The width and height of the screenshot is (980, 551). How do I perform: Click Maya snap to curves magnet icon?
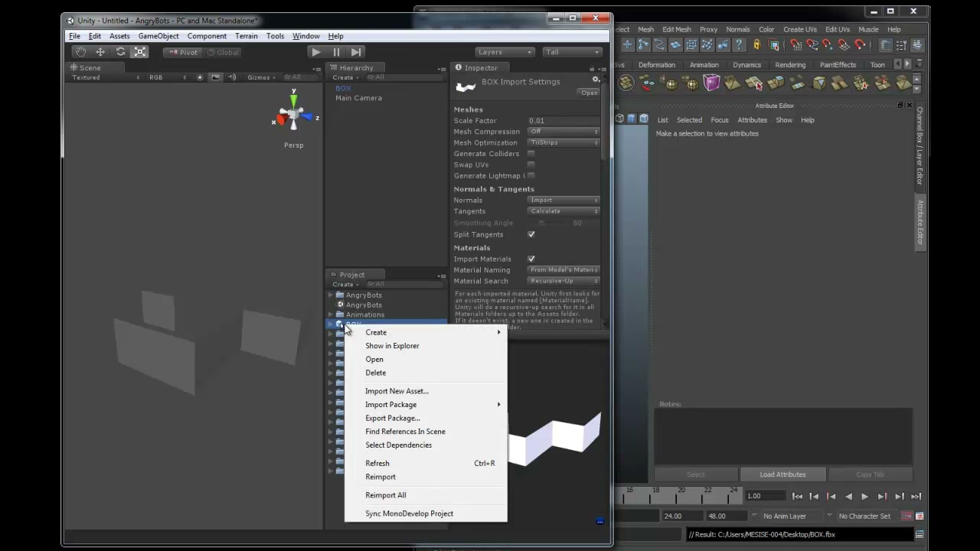(812, 45)
